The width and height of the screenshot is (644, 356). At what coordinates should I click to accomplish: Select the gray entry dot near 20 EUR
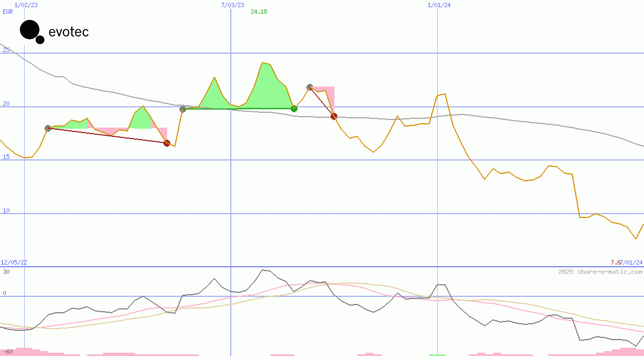[x=183, y=109]
